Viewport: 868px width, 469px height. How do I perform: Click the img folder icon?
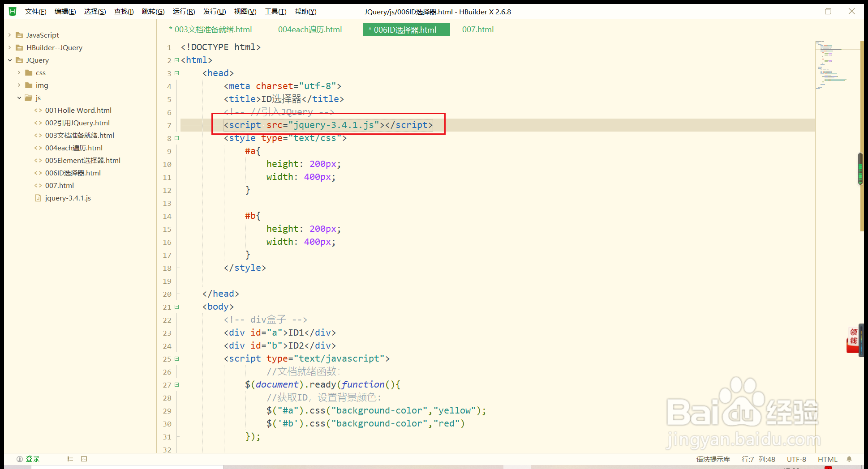point(29,85)
